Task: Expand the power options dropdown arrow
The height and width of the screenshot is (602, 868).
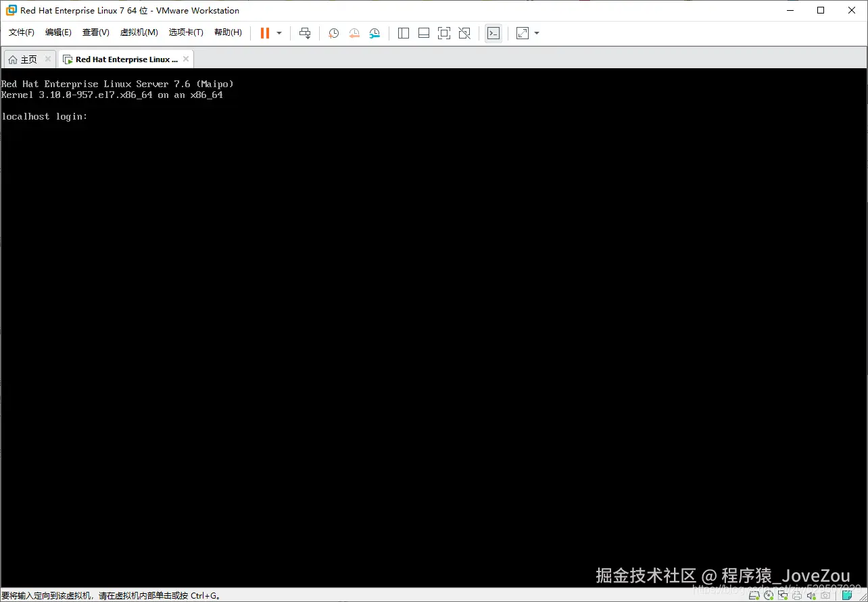Action: tap(279, 33)
